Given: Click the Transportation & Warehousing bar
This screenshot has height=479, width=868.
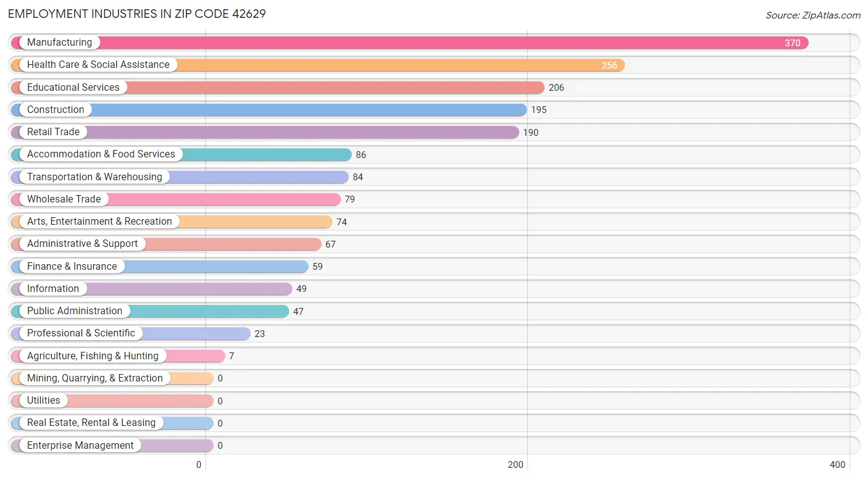Looking at the screenshot, I should (180, 177).
